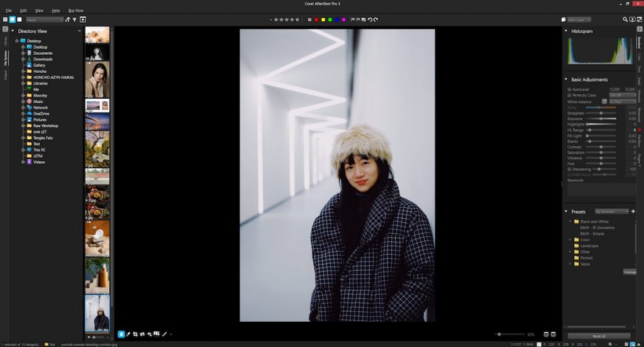
Task: Switch to thumbnail grid view
Action: pos(5,20)
